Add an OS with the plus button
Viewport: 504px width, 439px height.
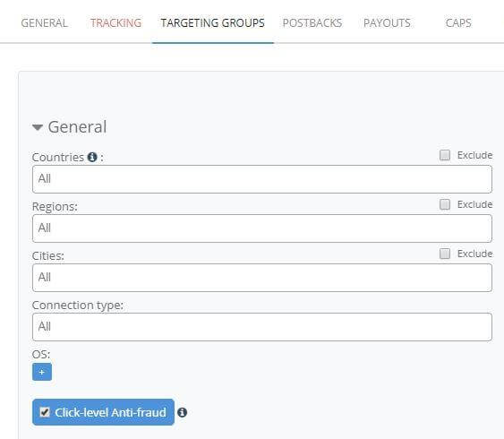[42, 372]
